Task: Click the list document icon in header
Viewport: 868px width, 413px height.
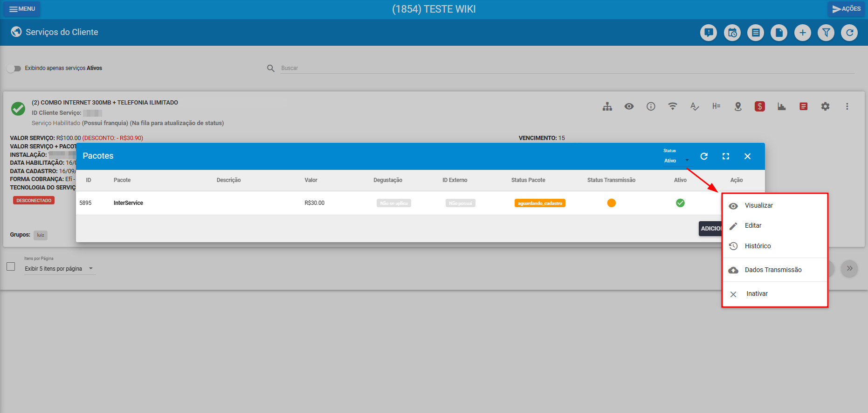Action: click(756, 33)
